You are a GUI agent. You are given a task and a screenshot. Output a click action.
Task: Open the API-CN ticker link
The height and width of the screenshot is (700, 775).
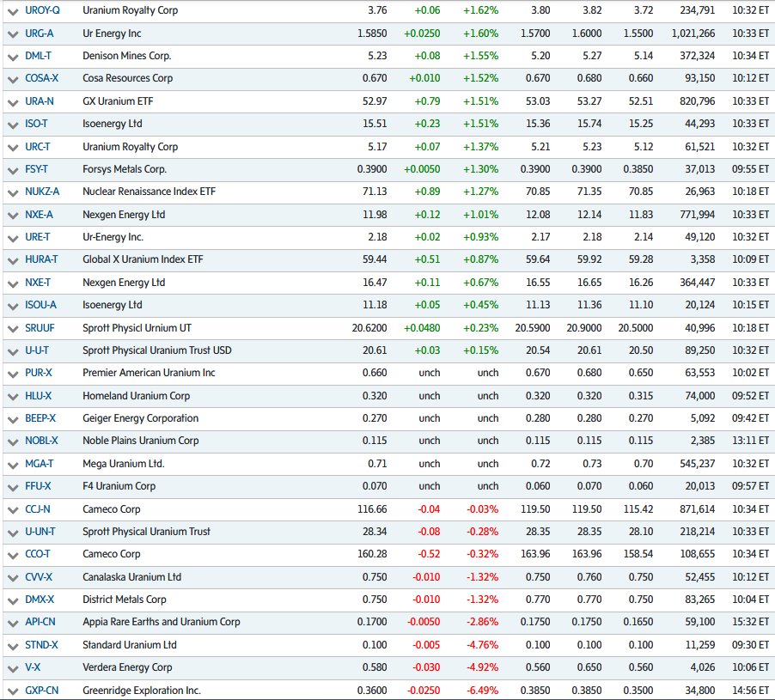pyautogui.click(x=40, y=621)
